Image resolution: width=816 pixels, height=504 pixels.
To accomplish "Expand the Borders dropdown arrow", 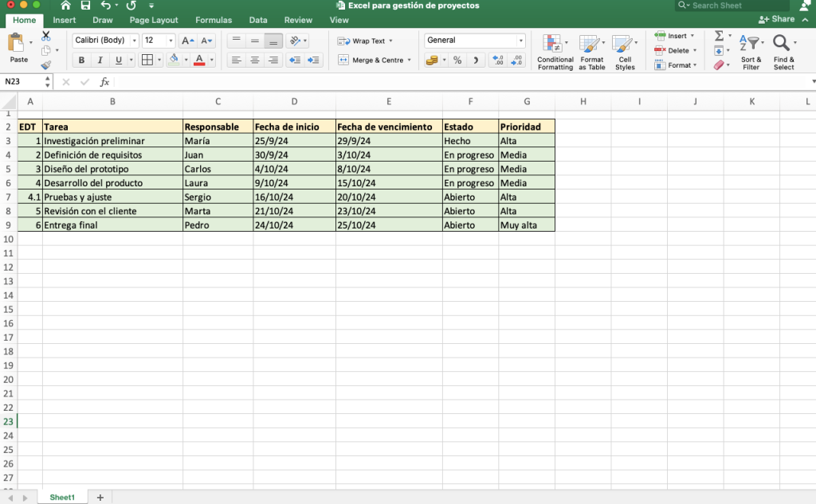I will point(159,60).
